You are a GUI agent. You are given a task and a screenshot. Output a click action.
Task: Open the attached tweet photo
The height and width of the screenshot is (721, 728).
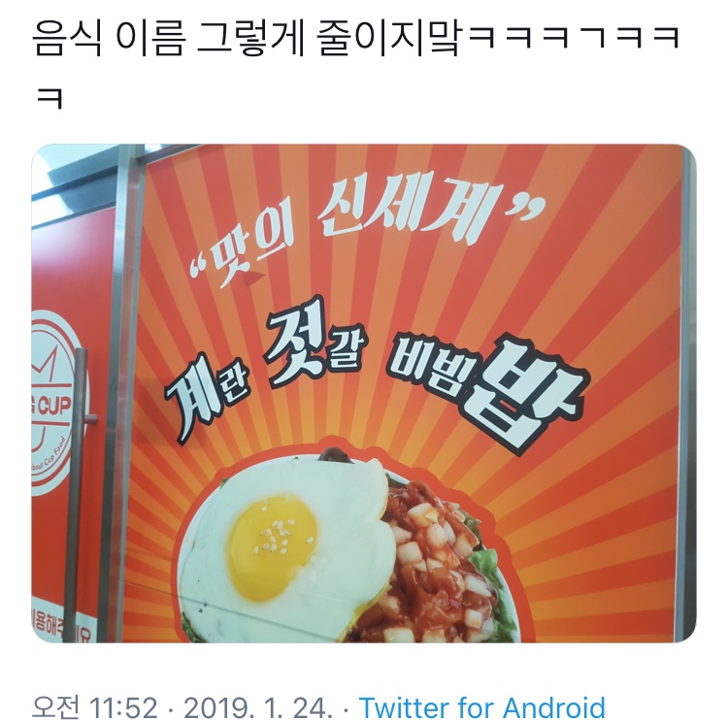tap(364, 393)
